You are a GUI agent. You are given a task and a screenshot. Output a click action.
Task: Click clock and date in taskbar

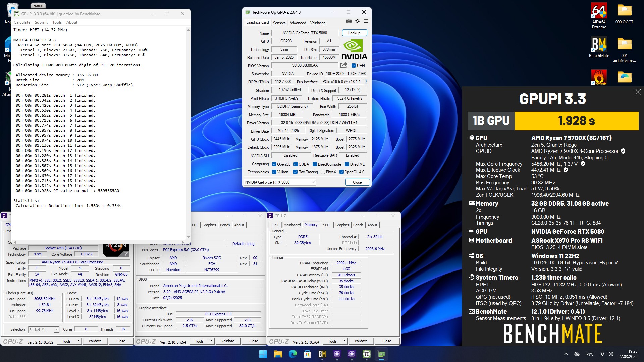[628, 354]
